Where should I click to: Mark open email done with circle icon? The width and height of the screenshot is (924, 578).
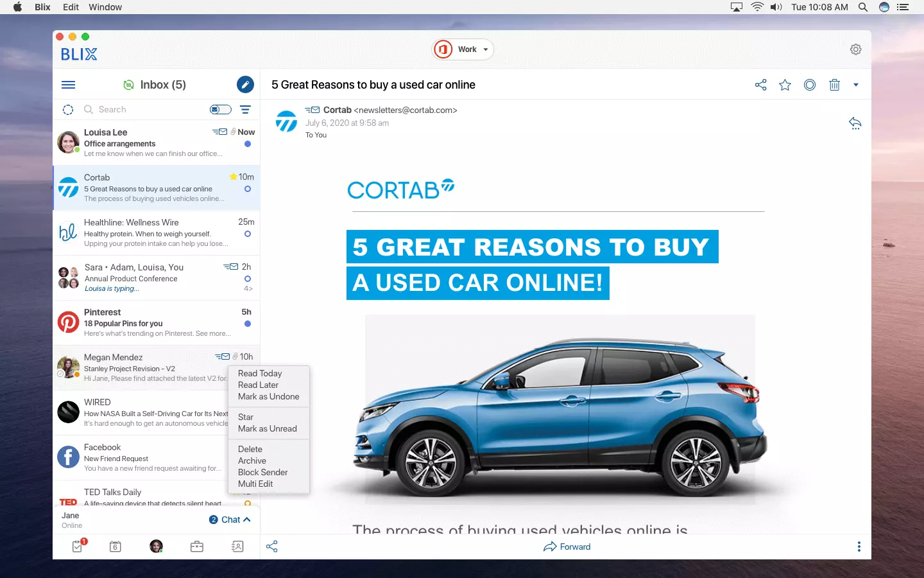pyautogui.click(x=810, y=85)
